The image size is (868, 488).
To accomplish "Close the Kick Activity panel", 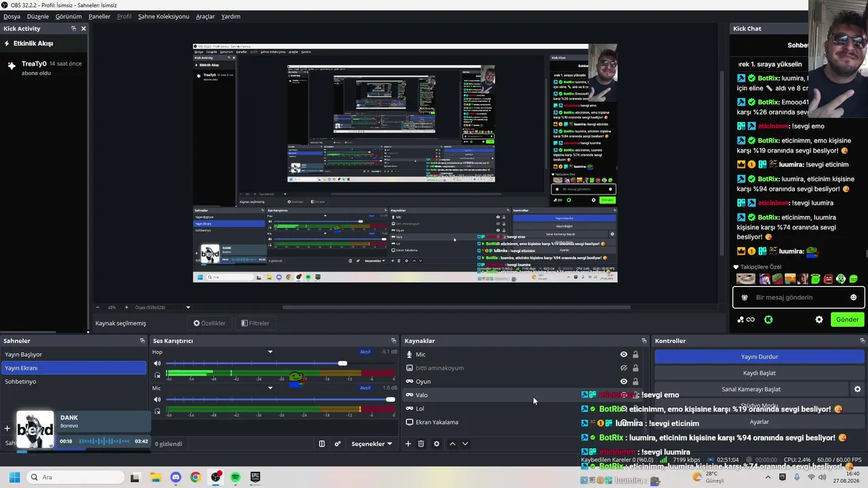I will [83, 28].
